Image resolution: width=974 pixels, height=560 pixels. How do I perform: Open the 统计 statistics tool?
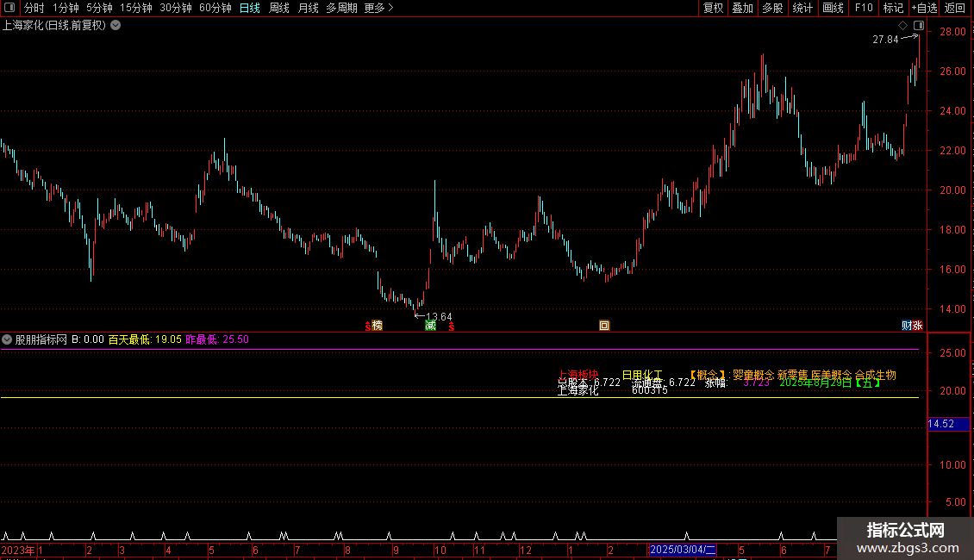coord(802,8)
